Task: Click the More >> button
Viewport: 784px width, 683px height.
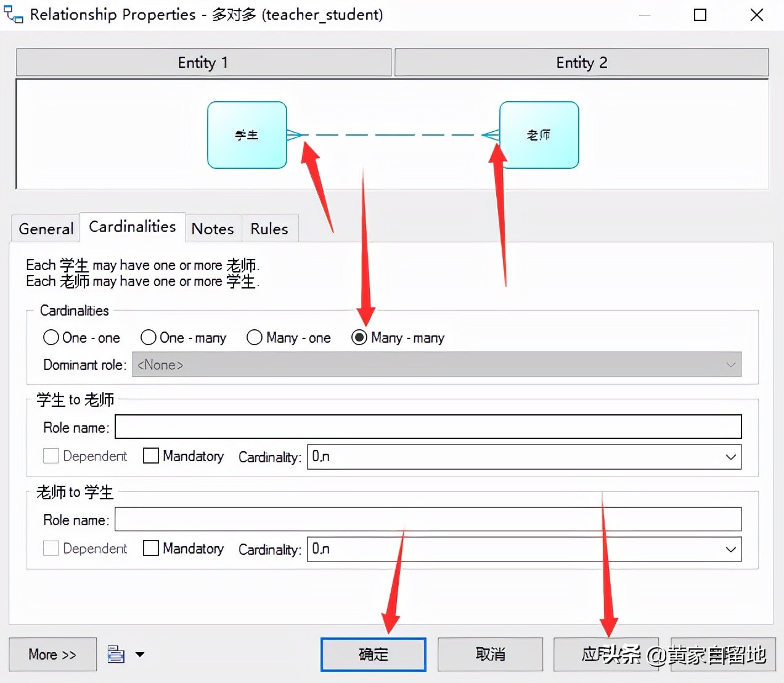Action: click(52, 655)
